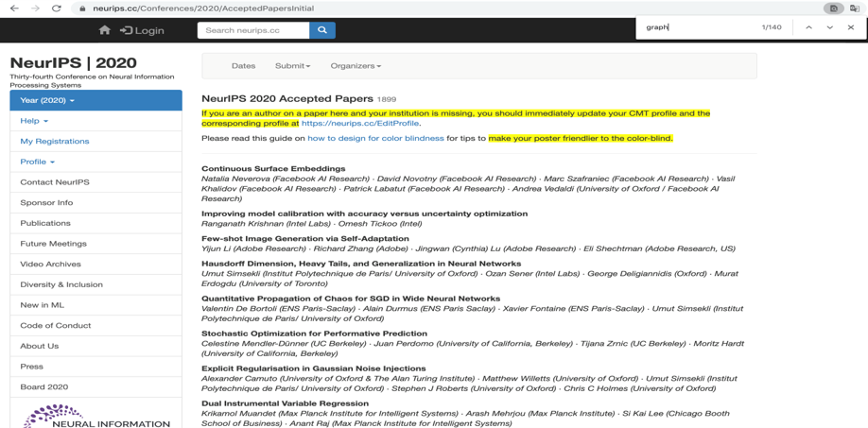
Task: Click the 1/140 find match counter
Action: (x=772, y=27)
